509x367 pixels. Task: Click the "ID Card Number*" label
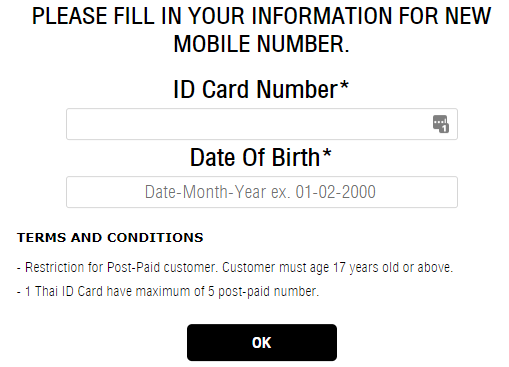pyautogui.click(x=261, y=89)
